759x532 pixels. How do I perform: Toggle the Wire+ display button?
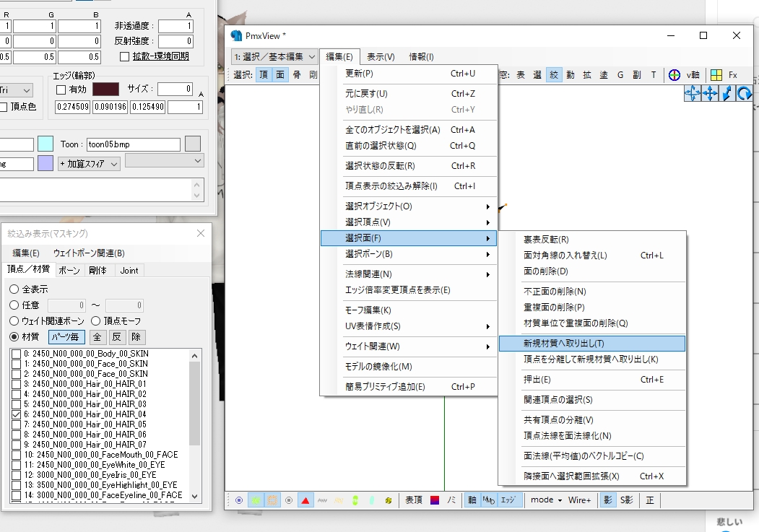click(579, 500)
